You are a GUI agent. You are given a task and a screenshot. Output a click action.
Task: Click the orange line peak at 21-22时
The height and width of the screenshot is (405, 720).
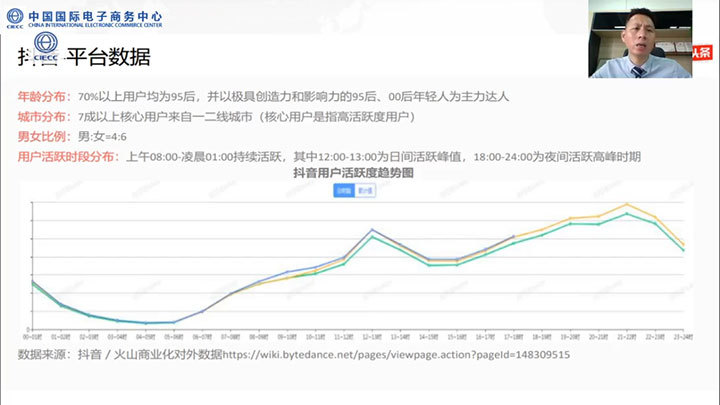[627, 204]
